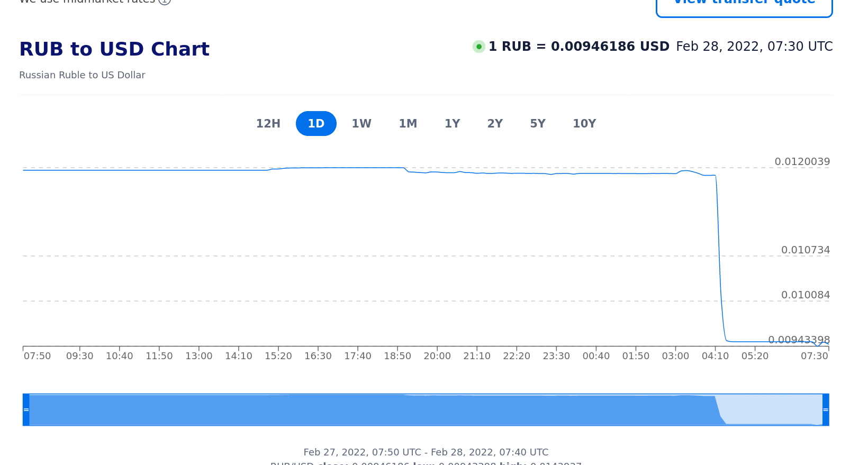Image resolution: width=868 pixels, height=465 pixels.
Task: Select the 1D time range
Action: (x=316, y=124)
